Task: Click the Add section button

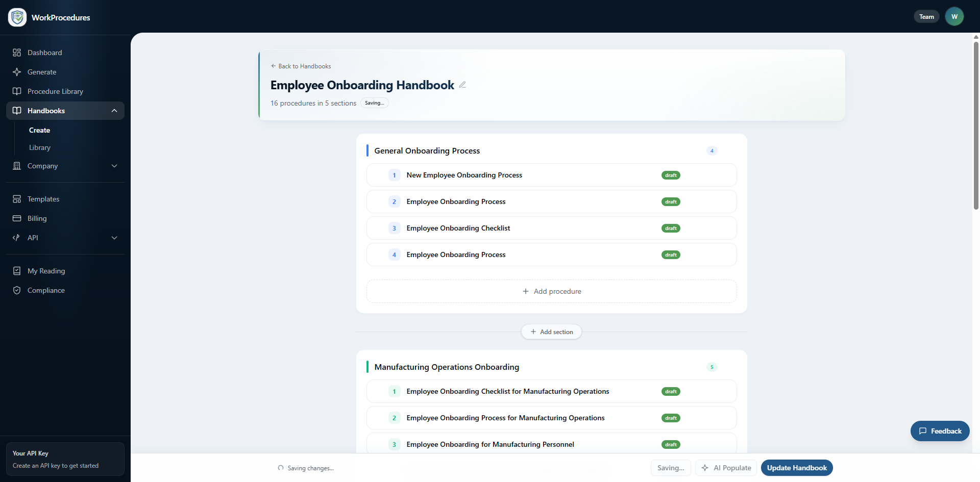Action: pyautogui.click(x=552, y=332)
